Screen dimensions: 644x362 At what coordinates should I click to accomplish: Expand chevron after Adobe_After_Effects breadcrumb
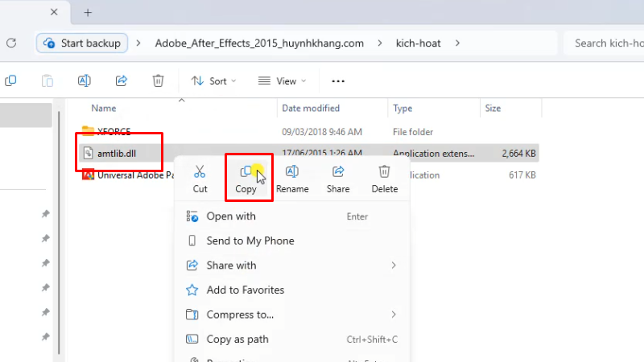[x=379, y=43]
